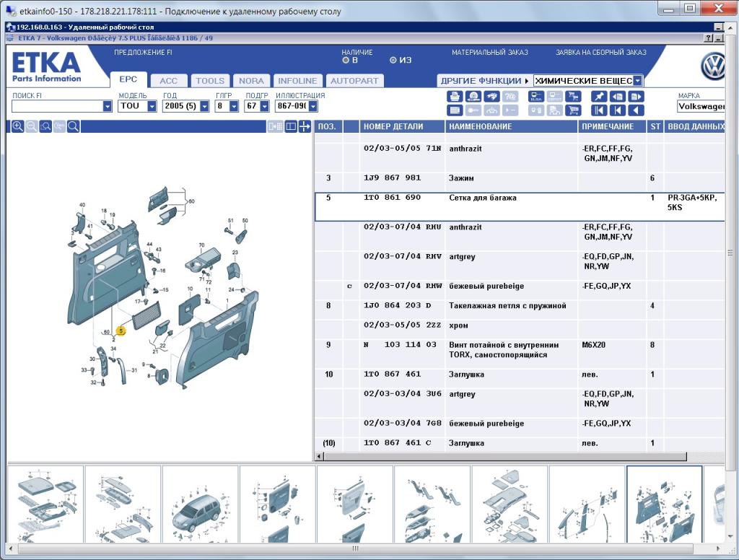Image resolution: width=739 pixels, height=560 pixels.
Task: Click 'Такелажная петля с пружиной'
Action: pos(507,305)
